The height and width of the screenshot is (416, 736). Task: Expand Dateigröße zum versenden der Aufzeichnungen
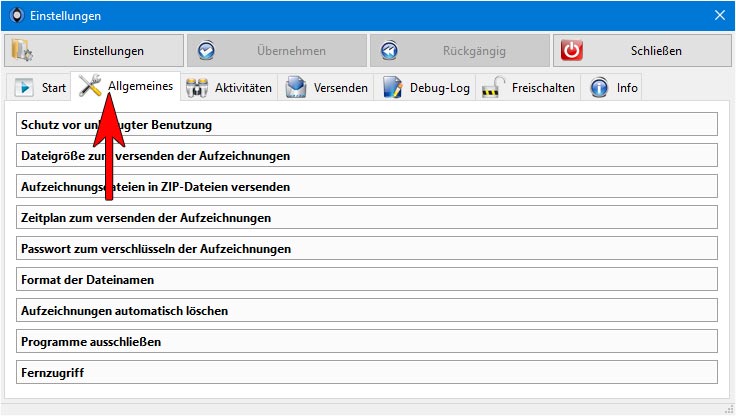[x=367, y=155]
